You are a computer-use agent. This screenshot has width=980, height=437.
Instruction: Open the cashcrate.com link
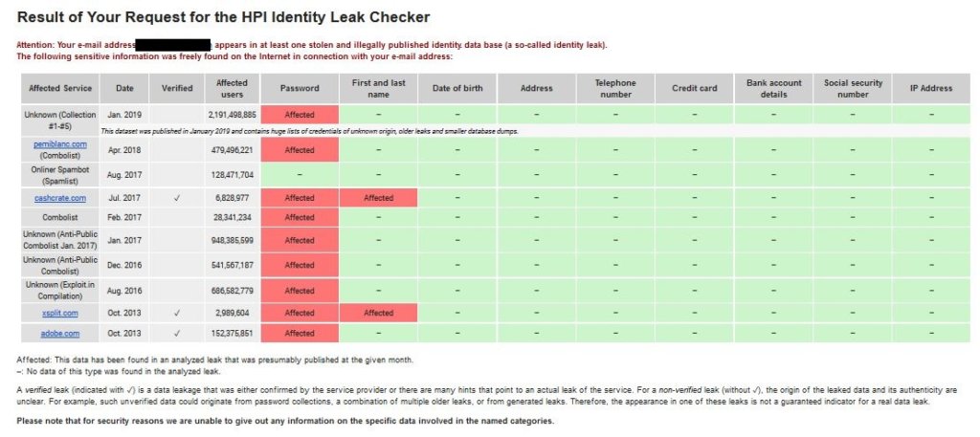pos(58,198)
